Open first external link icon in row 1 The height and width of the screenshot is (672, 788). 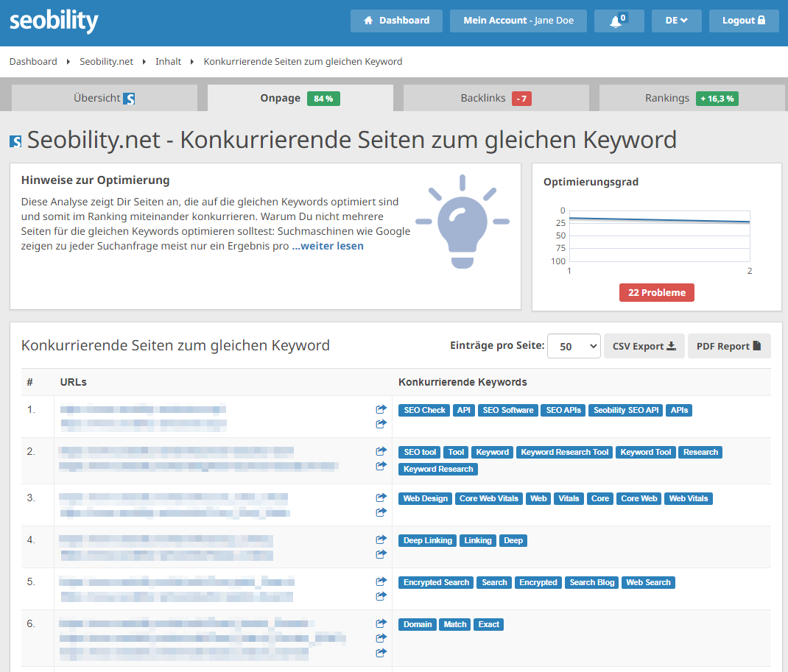click(x=381, y=409)
